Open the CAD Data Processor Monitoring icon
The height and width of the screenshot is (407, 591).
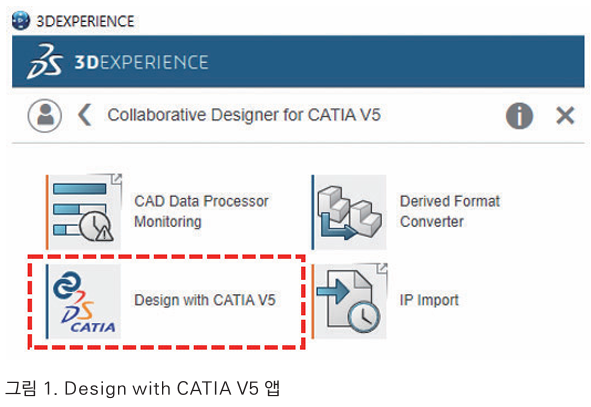click(84, 212)
